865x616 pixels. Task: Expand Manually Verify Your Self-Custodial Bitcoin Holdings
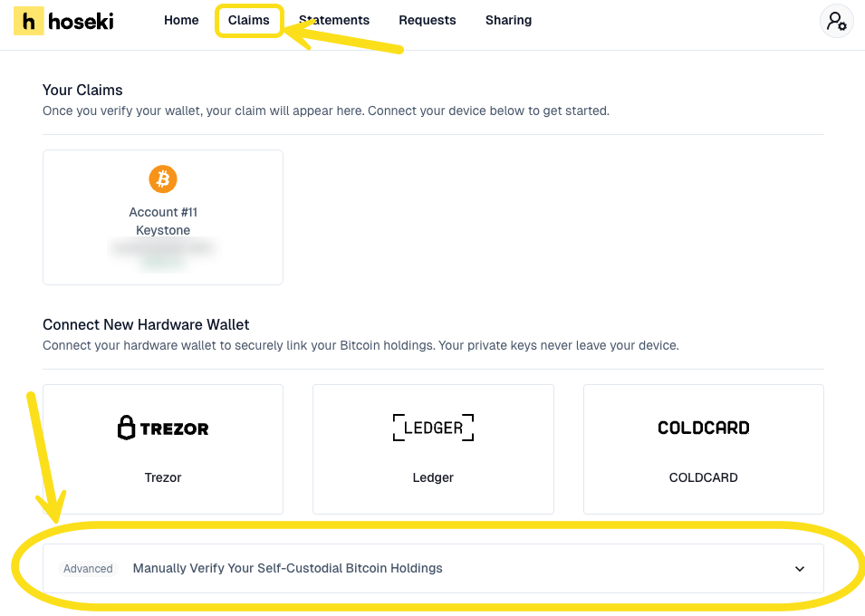(288, 568)
